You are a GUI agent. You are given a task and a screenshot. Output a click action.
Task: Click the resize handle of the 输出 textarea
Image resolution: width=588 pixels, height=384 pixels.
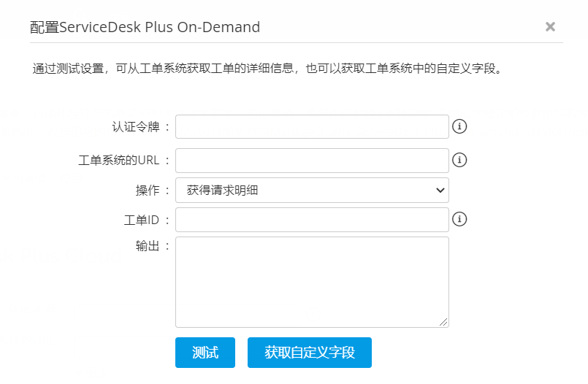pyautogui.click(x=443, y=322)
